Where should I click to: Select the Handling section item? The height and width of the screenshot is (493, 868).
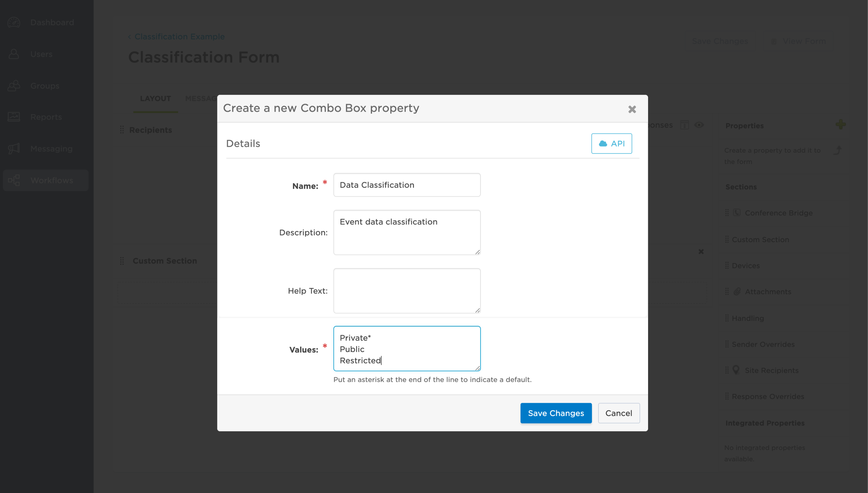783,318
